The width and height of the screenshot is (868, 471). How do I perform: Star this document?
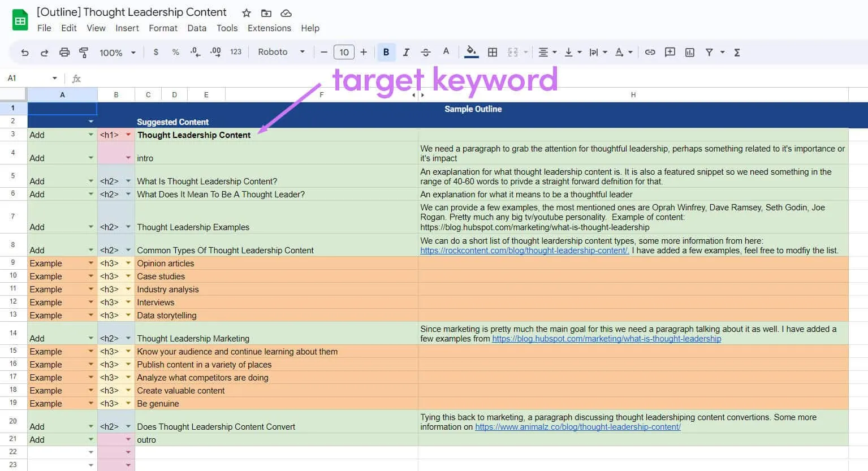point(246,13)
